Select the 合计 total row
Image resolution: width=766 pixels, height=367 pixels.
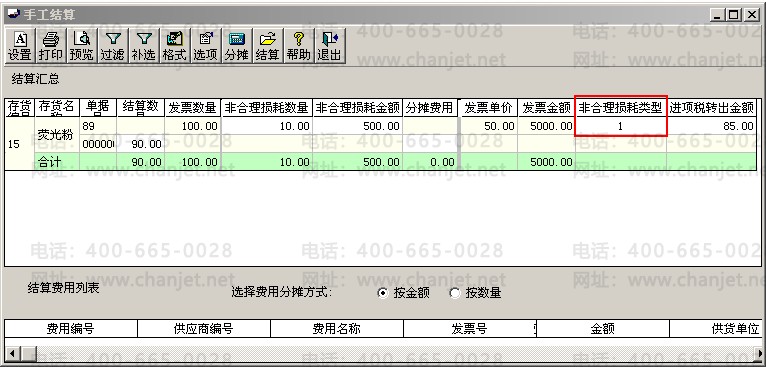click(x=381, y=162)
